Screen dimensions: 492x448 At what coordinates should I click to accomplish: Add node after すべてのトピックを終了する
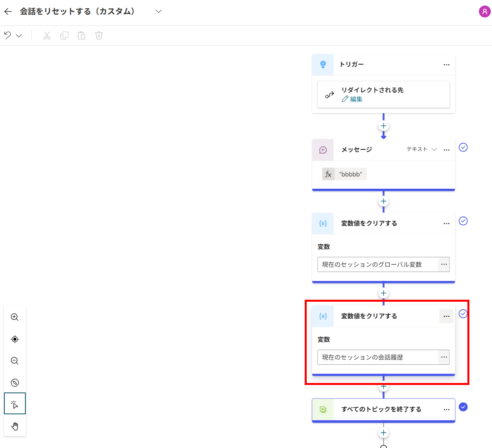[383, 433]
